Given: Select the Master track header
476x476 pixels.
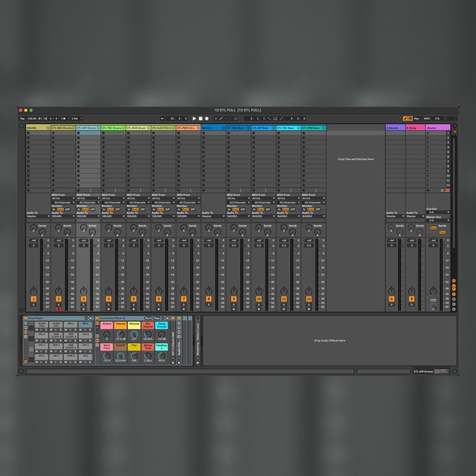Looking at the screenshot, I should point(438,128).
